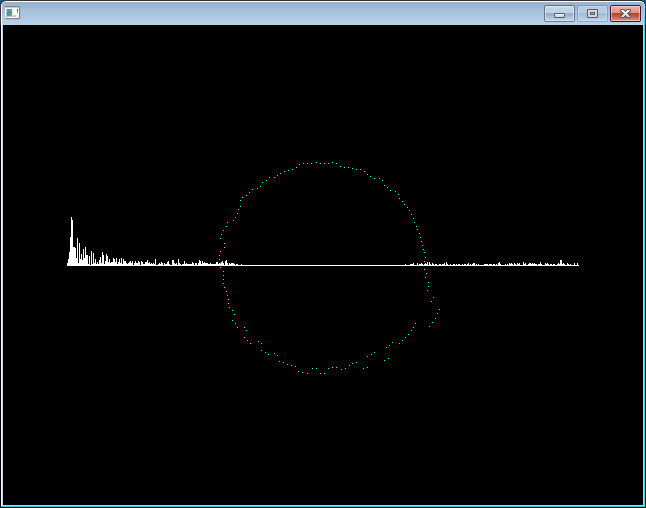Click where the circle's left edge crosses the baseline
The image size is (646, 508).
(221, 265)
